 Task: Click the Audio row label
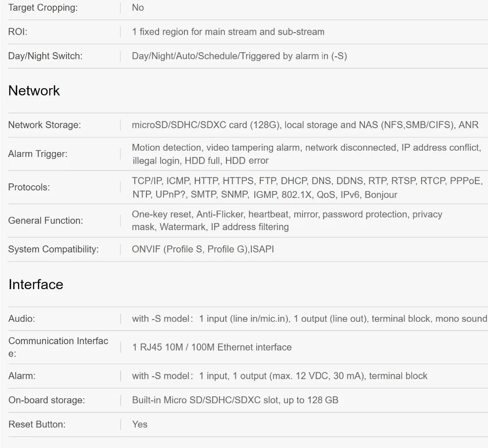click(21, 319)
